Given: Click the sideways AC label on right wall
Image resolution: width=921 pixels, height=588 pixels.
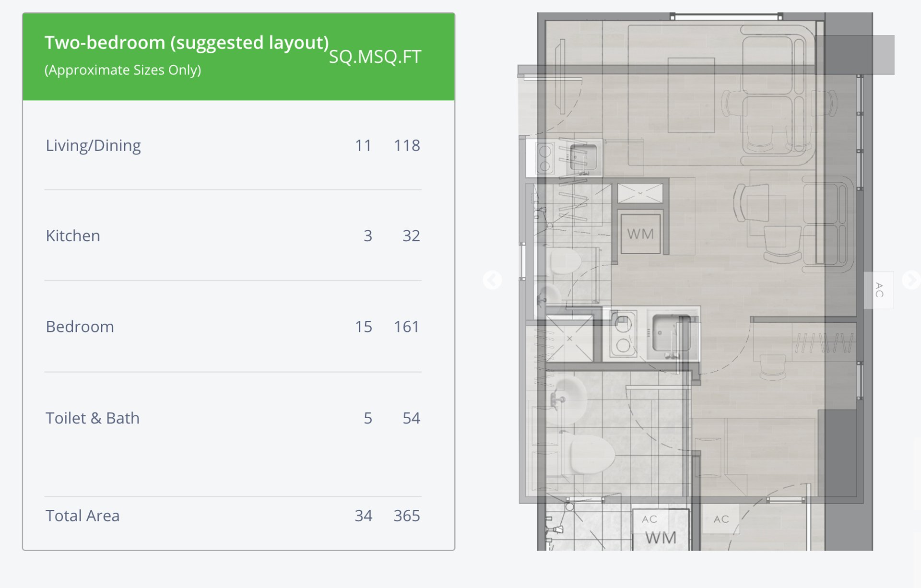Looking at the screenshot, I should click(x=879, y=290).
